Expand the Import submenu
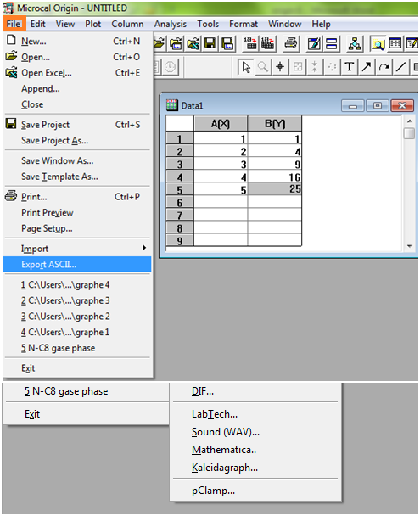Viewport: 420px width, 516px height. click(77, 249)
